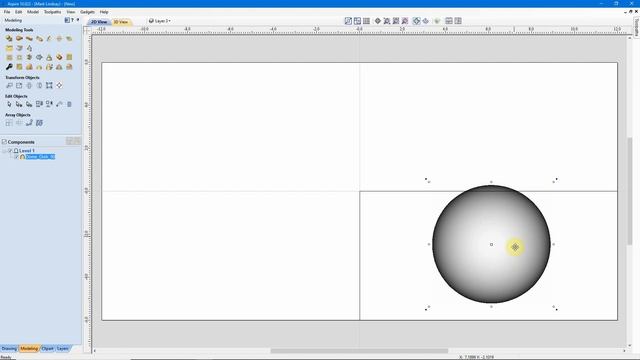Click the tile views horizontally icon
The width and height of the screenshot is (640, 360).
(449, 21)
